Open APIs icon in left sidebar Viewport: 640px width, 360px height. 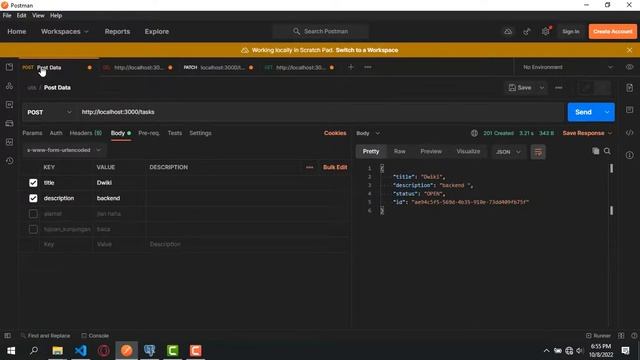tap(9, 86)
